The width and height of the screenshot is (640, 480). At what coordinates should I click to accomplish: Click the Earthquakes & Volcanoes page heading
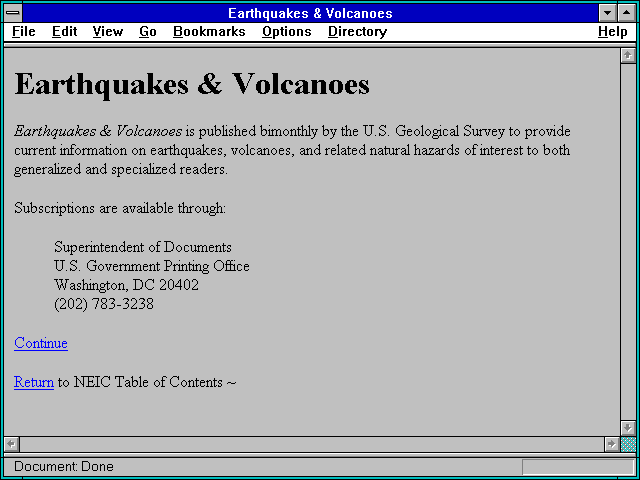pos(192,84)
